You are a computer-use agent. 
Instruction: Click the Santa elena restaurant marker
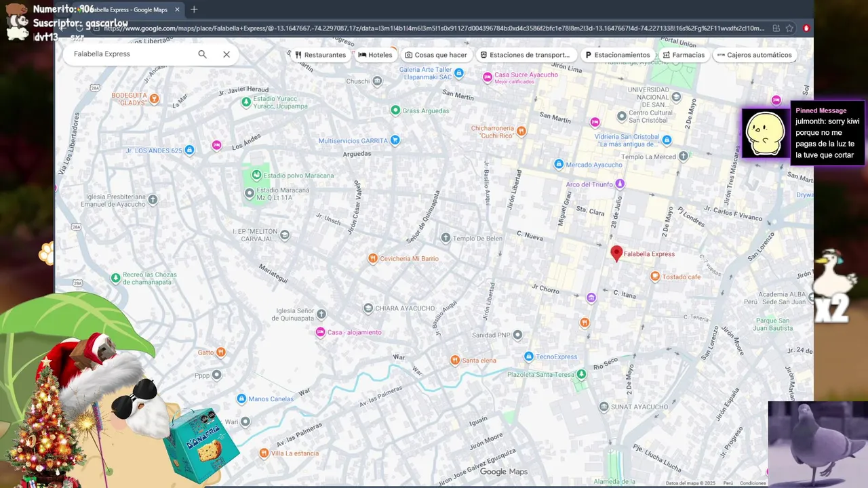(x=455, y=361)
